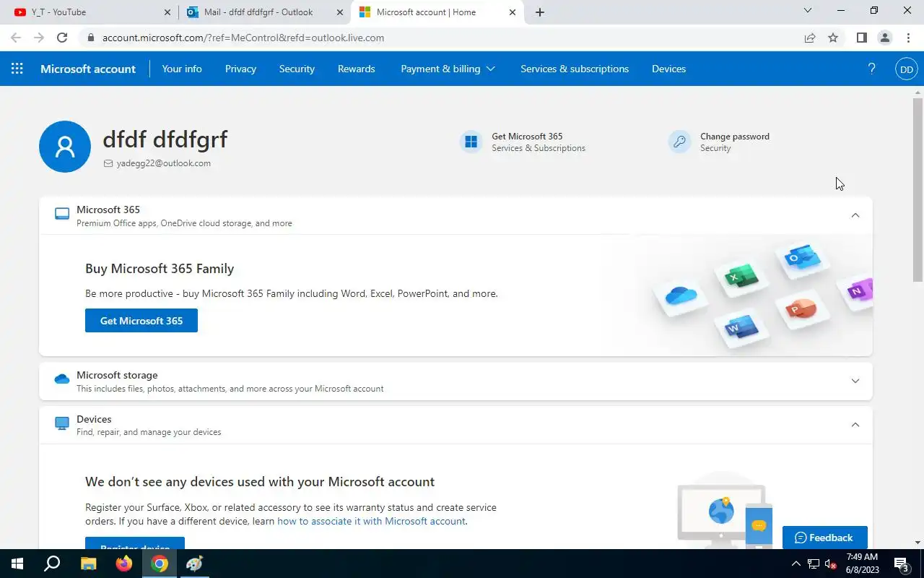Close the YouTube tab

(x=167, y=12)
